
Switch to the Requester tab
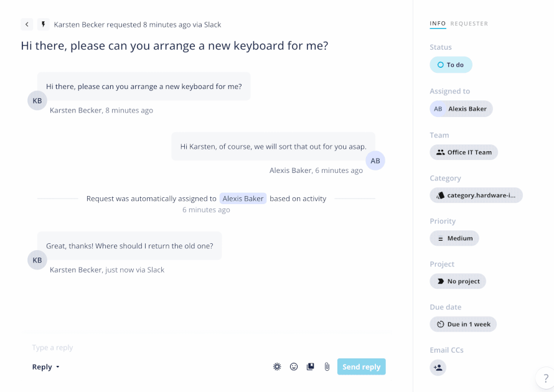(x=469, y=24)
